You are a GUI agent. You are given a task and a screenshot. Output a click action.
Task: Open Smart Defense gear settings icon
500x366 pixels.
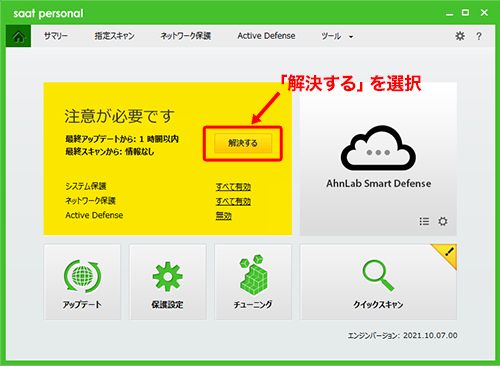443,221
